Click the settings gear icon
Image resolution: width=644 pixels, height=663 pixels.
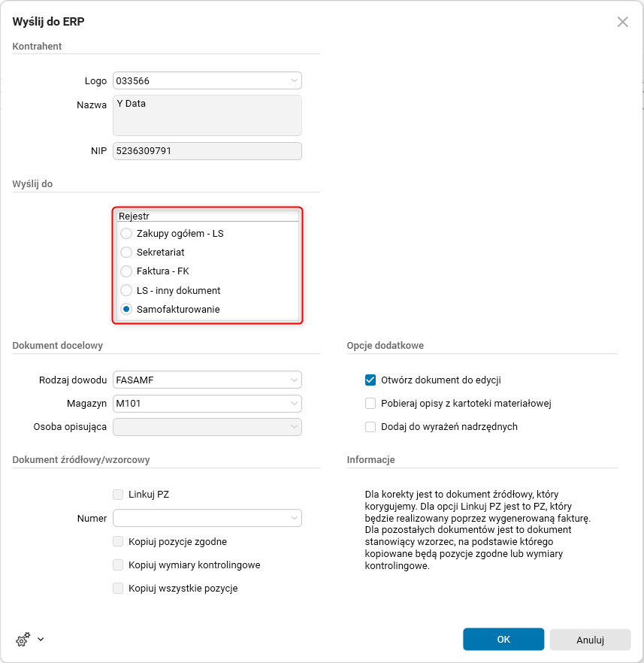tap(23, 640)
